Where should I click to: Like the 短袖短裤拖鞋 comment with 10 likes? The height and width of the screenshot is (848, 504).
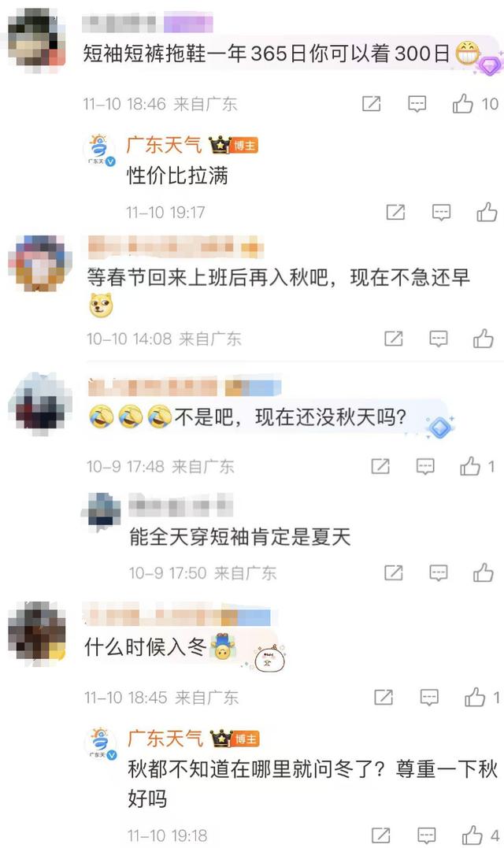tap(463, 103)
